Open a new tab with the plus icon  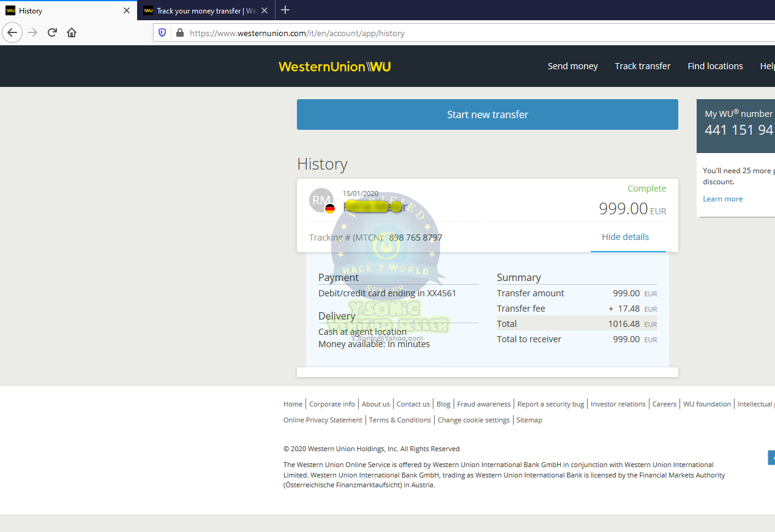(285, 10)
